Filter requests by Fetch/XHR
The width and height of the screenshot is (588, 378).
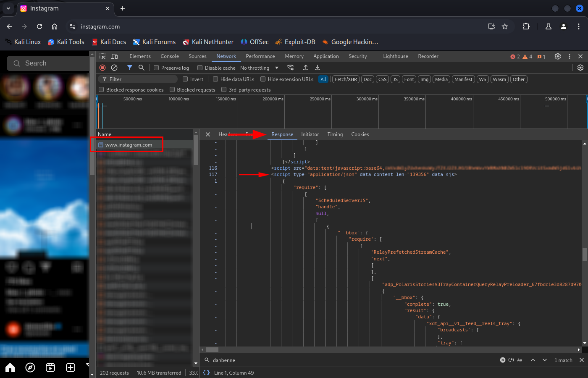click(346, 79)
